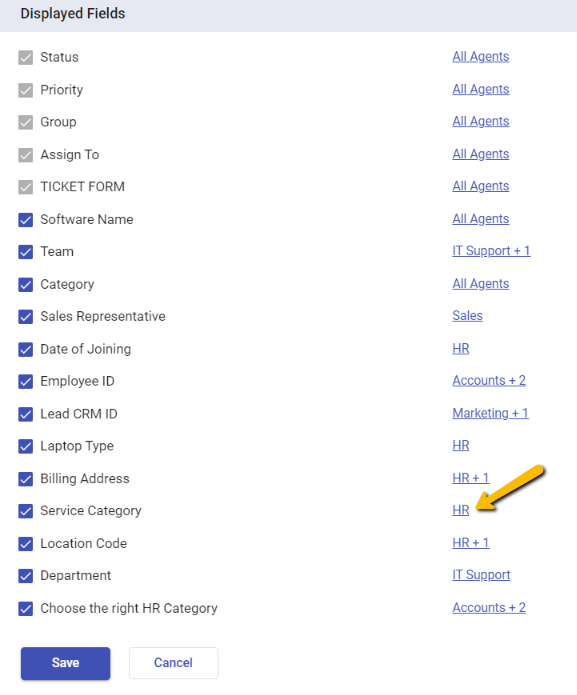
Task: Toggle the Laptop Type checkbox
Action: pos(26,446)
